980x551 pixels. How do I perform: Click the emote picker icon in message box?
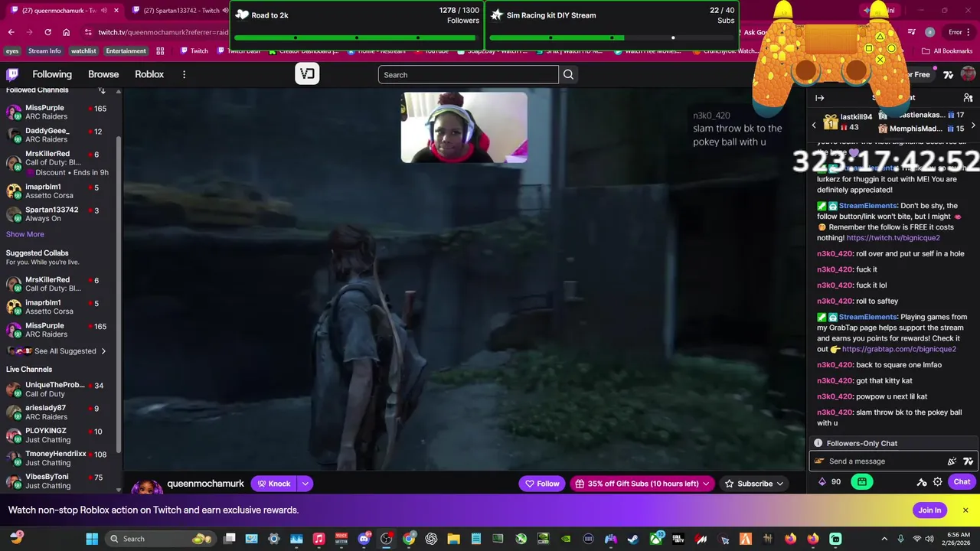tap(952, 461)
